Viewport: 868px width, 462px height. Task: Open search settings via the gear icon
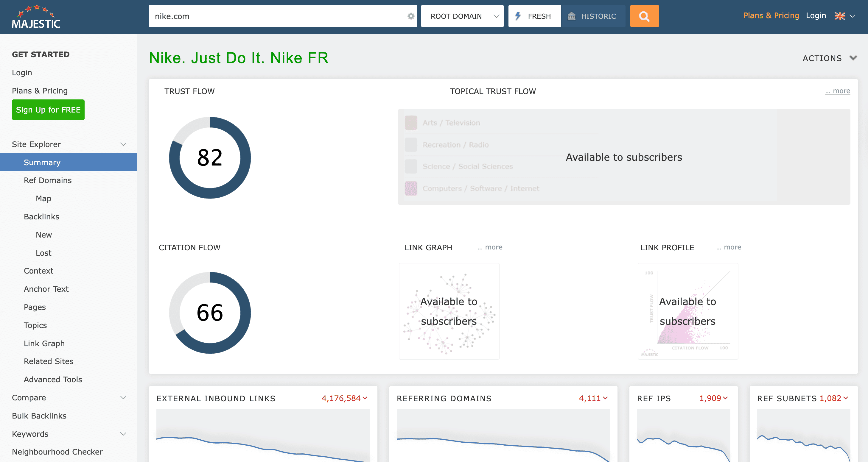(x=410, y=16)
